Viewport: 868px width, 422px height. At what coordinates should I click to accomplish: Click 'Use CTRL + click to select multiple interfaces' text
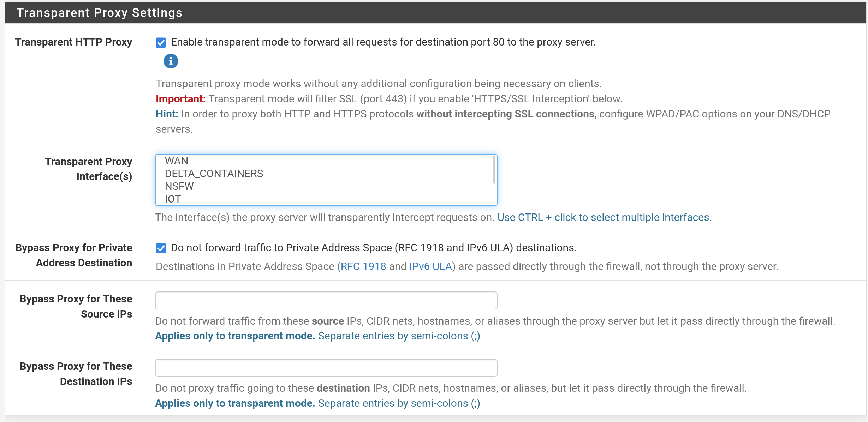[x=604, y=217]
